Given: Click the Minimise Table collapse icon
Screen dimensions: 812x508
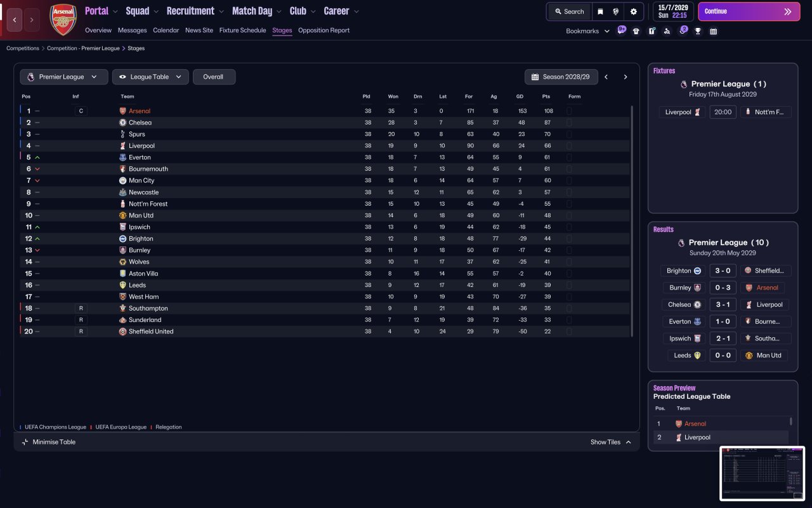Looking at the screenshot, I should 25,442.
